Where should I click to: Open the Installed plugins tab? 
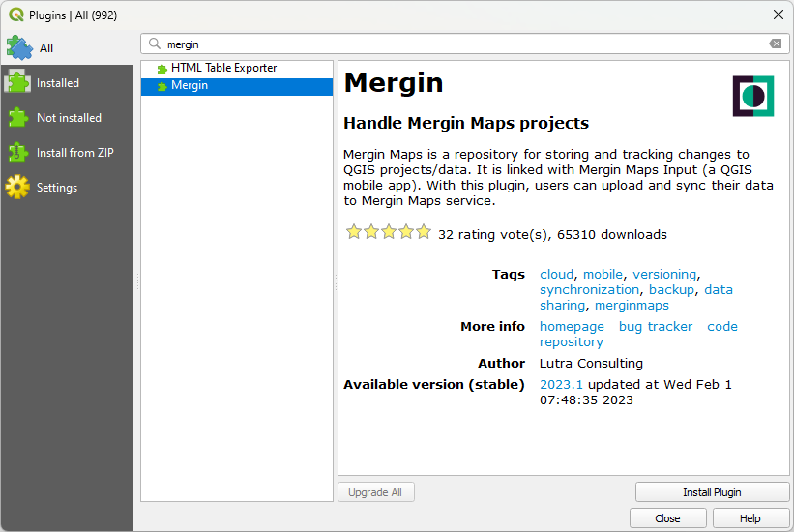tap(57, 83)
